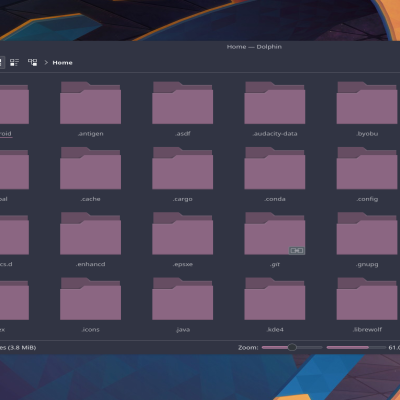This screenshot has height=400, width=400.
Task: Select the .audacity-data folder icon
Action: pyautogui.click(x=275, y=103)
